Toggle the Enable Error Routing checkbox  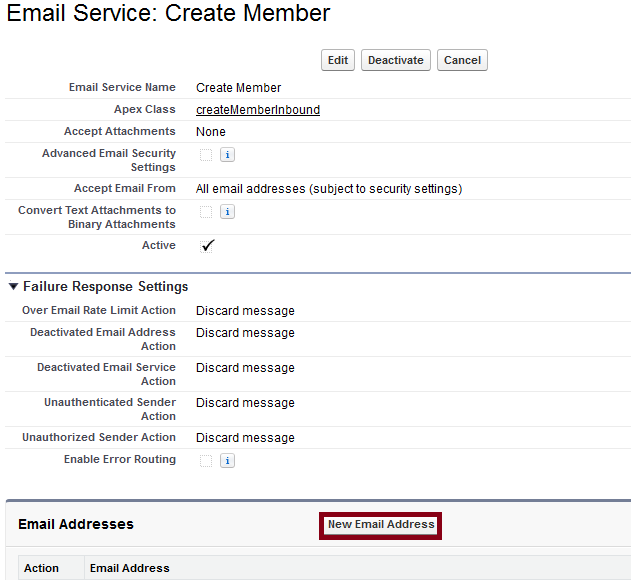click(x=206, y=460)
